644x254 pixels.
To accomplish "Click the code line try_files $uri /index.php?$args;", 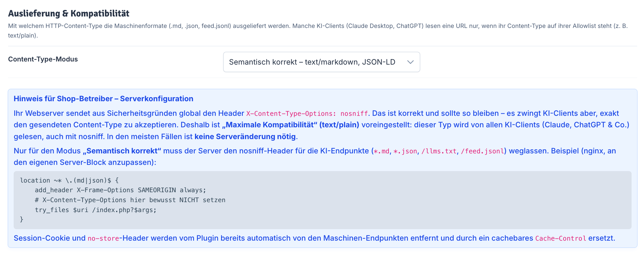I will coord(96,210).
